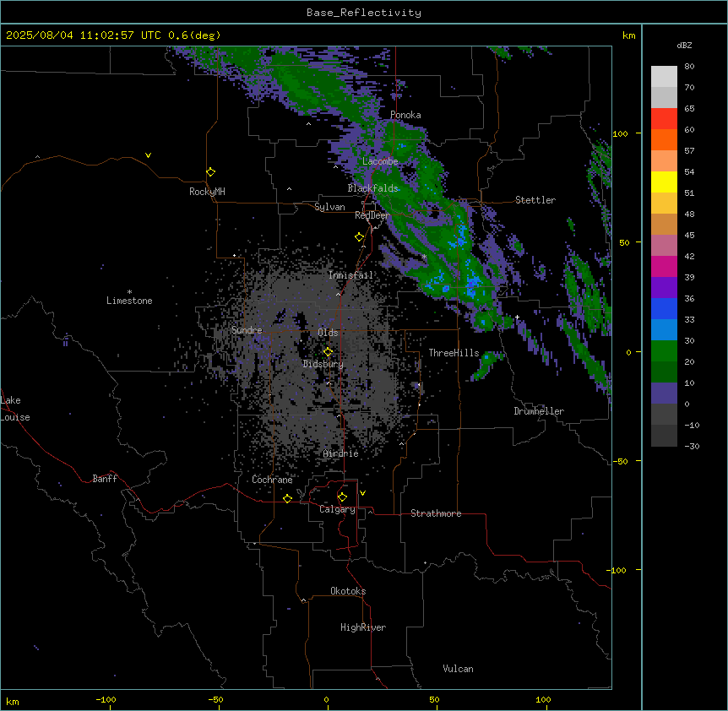Click the Vulcan label
The height and width of the screenshot is (711, 728).
pos(459,669)
